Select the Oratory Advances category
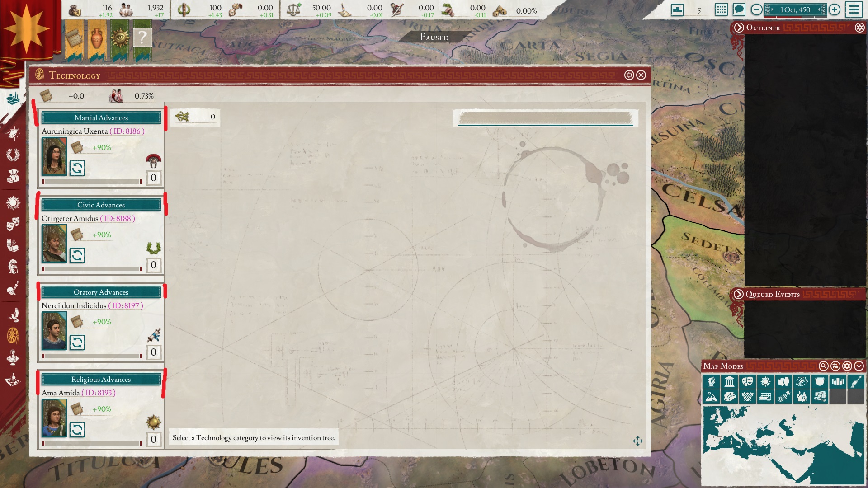The image size is (868, 488). [x=101, y=292]
